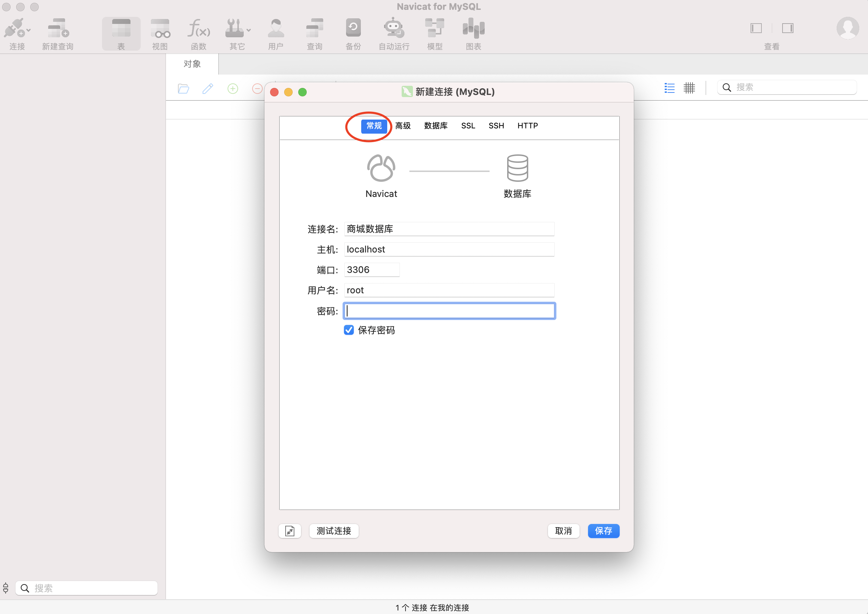Expand the Connection dropdown arrow
Screen dimensions: 868x614
pos(29,30)
